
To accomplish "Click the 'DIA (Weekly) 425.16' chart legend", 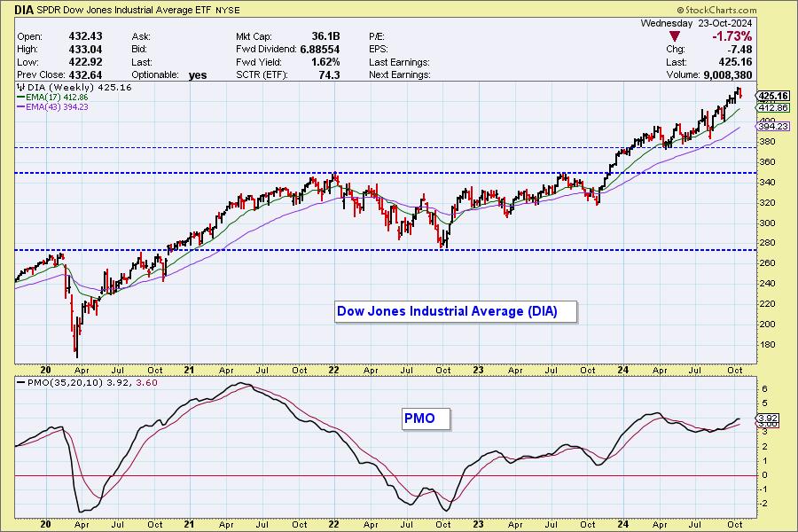I will tap(74, 88).
